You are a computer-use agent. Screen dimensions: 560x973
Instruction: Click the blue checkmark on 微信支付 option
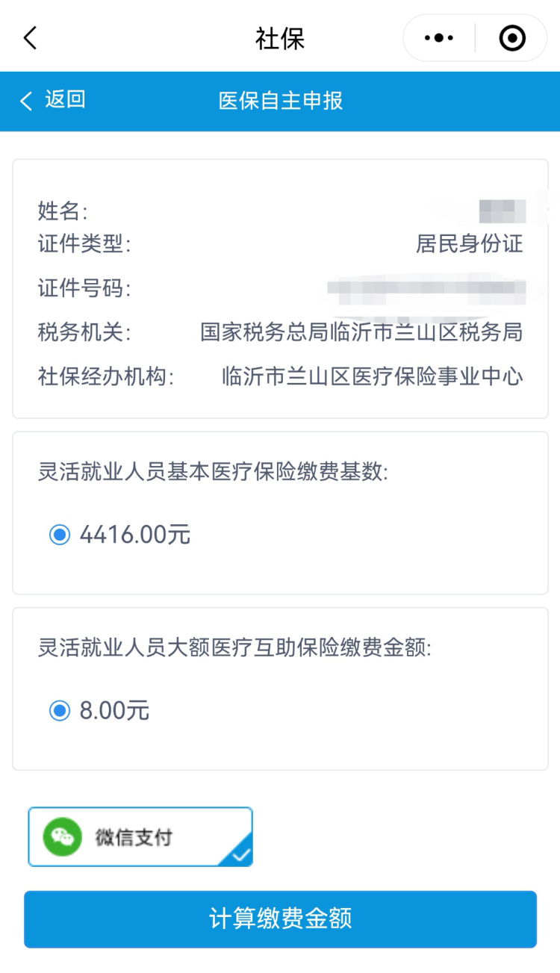pos(240,856)
